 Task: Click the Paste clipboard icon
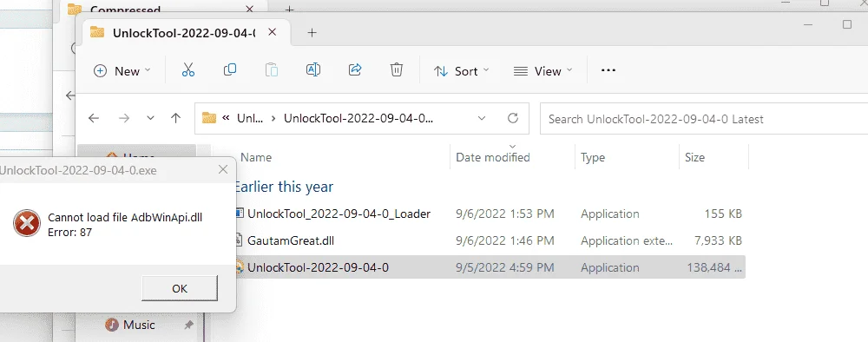pos(271,70)
